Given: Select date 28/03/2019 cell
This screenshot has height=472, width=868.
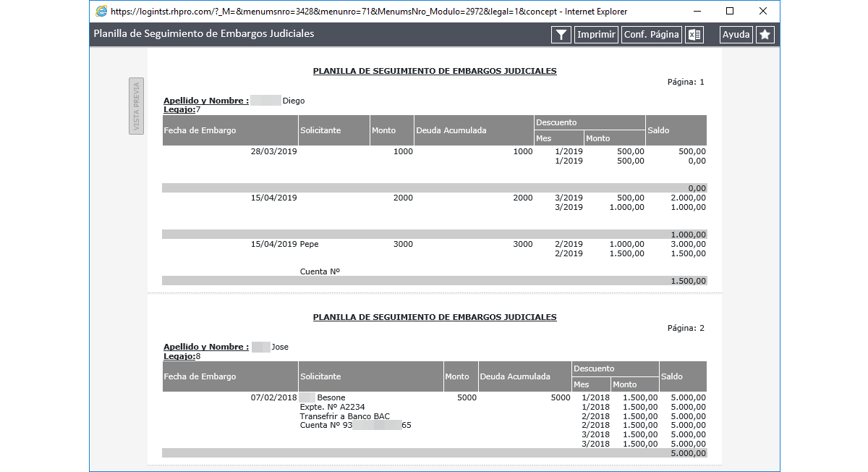Looking at the screenshot, I should (274, 152).
